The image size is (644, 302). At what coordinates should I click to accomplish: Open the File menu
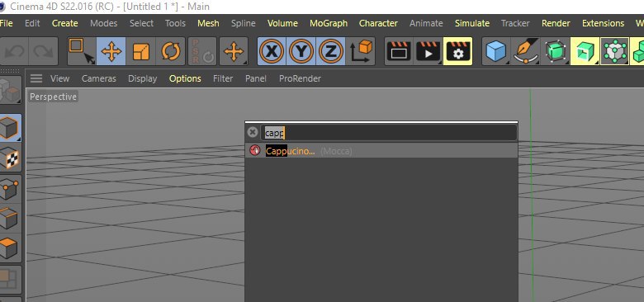coord(6,23)
